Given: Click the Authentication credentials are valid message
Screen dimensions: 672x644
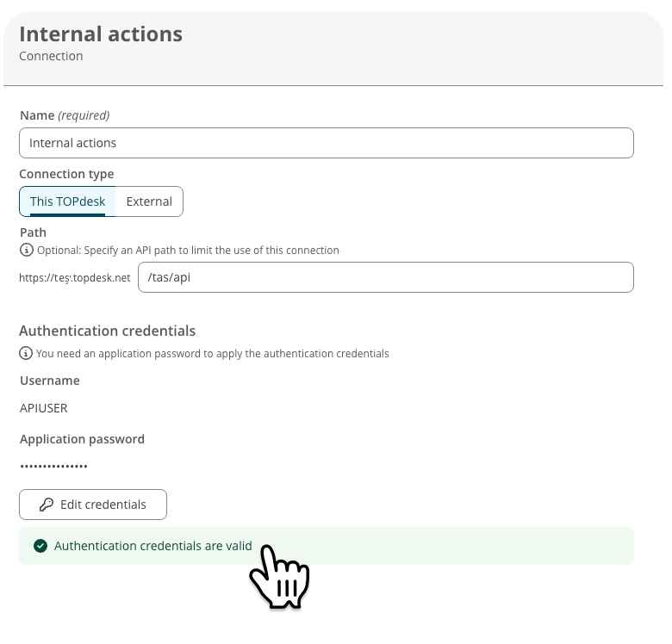Looking at the screenshot, I should 152,546.
